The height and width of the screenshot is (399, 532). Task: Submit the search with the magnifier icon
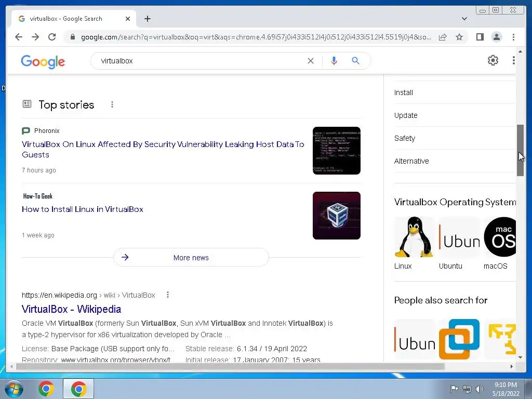[355, 61]
